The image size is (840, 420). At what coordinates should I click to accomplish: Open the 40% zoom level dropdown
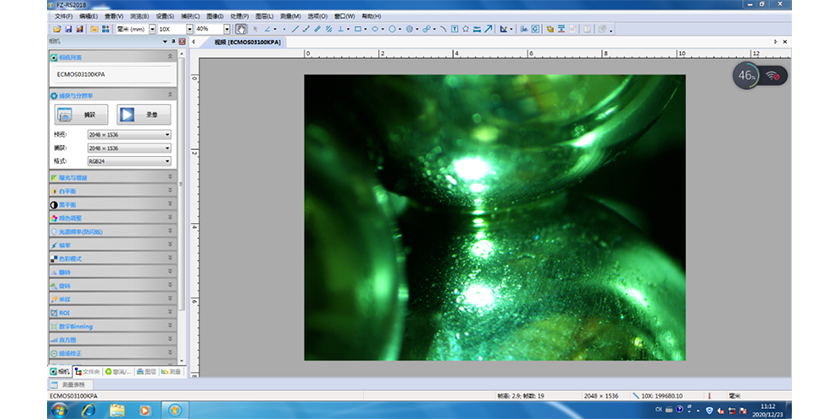coord(227,29)
